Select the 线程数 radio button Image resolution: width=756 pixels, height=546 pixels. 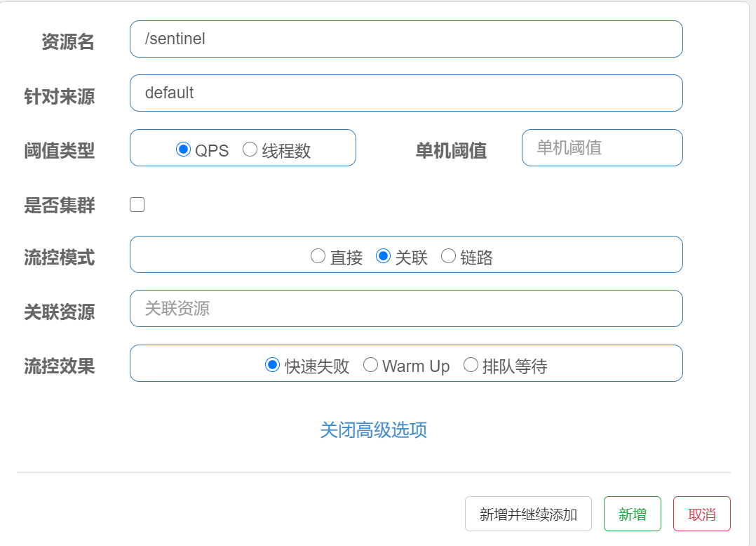[x=250, y=149]
